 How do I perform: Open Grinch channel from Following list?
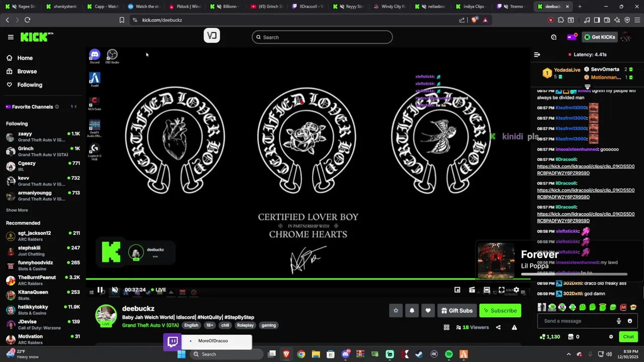43,151
